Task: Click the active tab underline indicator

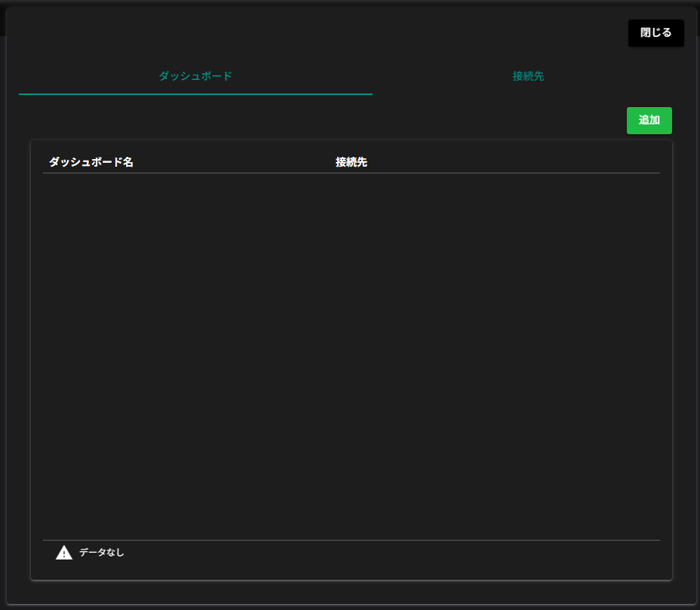Action: click(195, 94)
